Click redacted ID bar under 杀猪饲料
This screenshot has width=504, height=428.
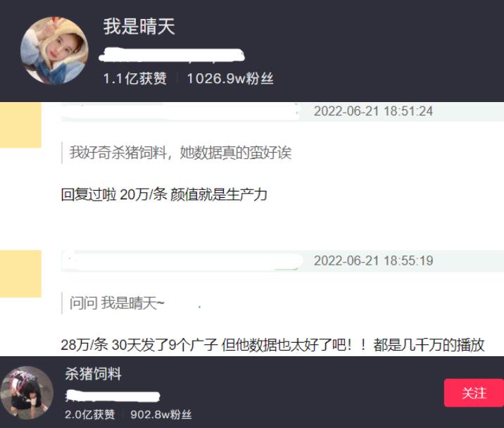[113, 396]
